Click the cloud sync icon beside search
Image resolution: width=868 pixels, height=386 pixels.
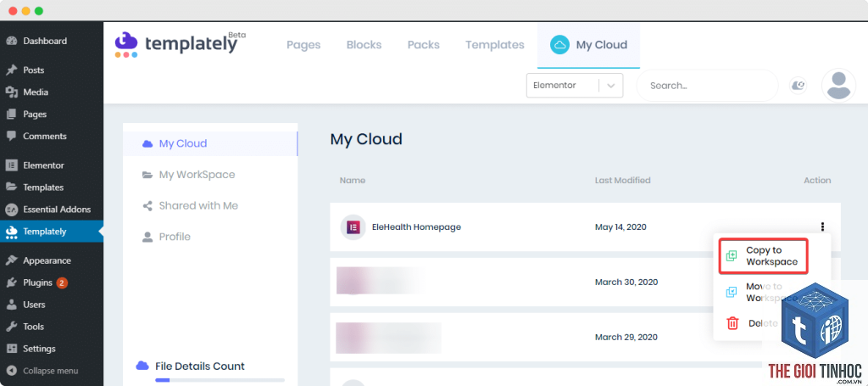798,86
